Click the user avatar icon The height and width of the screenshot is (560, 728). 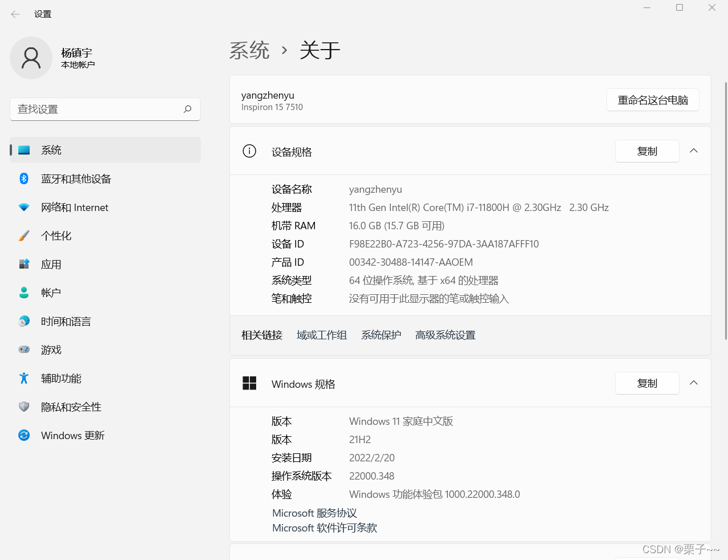point(31,58)
